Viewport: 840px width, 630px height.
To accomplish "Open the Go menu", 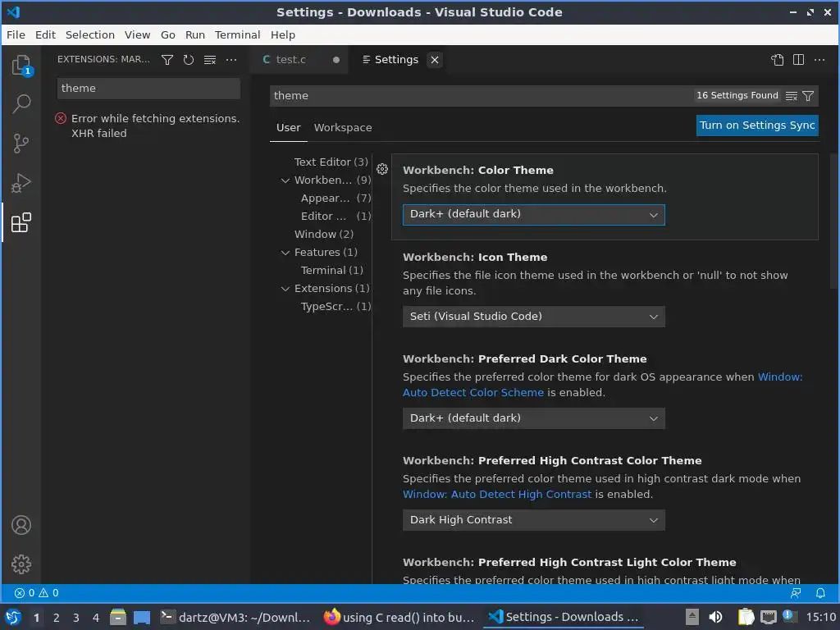I will click(167, 34).
